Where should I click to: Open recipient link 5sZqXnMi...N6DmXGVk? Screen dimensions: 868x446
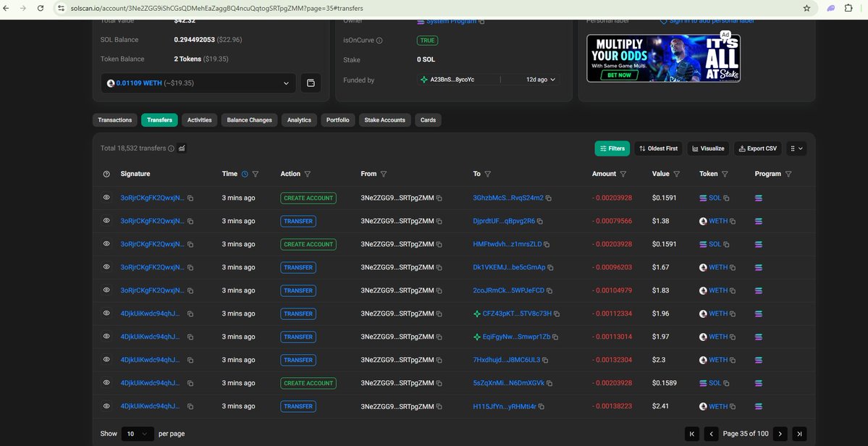[x=509, y=383]
